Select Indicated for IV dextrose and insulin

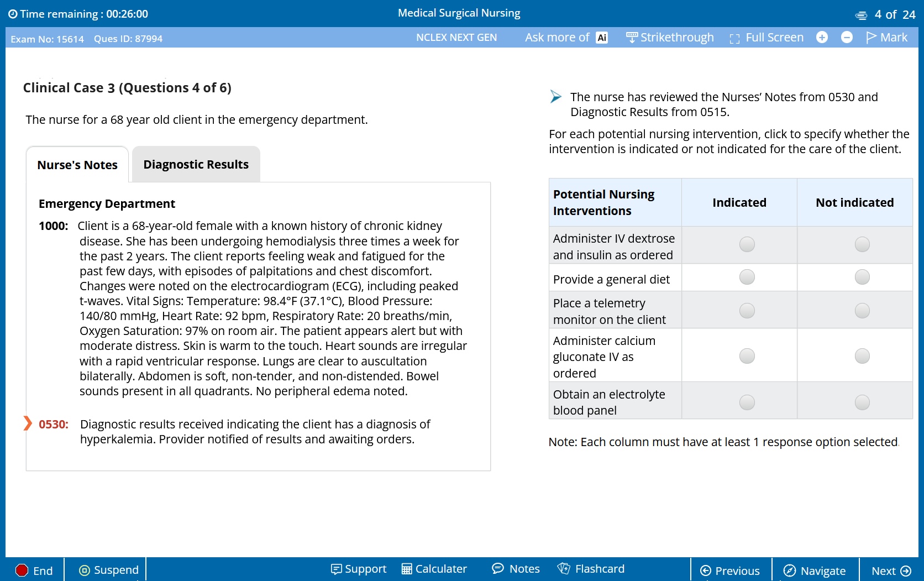(x=747, y=244)
